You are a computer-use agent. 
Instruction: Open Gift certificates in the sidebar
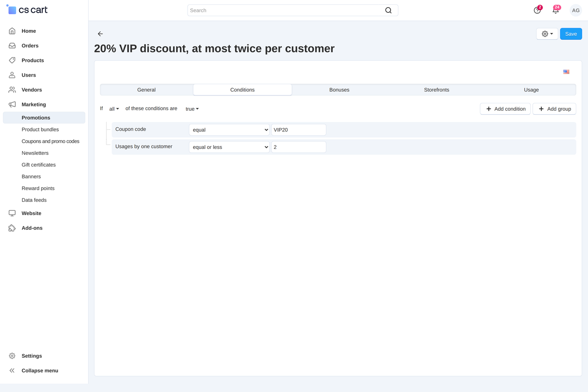point(39,165)
